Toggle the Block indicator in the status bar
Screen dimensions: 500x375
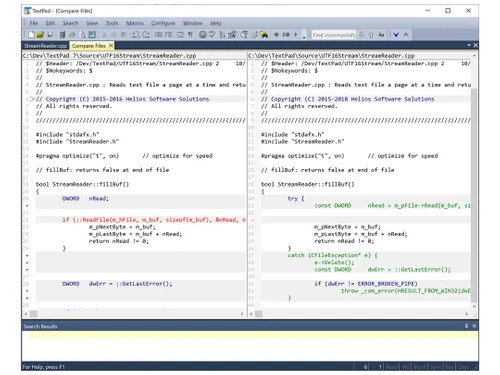pos(420,367)
